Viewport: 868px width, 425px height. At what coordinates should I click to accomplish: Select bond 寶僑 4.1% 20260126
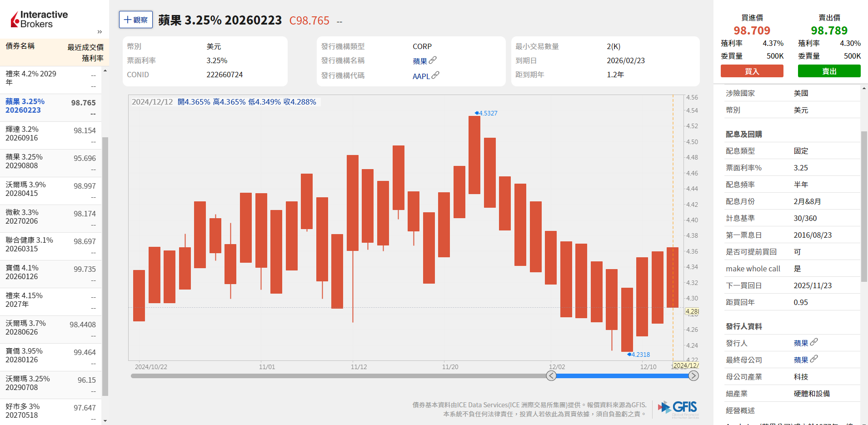click(51, 274)
